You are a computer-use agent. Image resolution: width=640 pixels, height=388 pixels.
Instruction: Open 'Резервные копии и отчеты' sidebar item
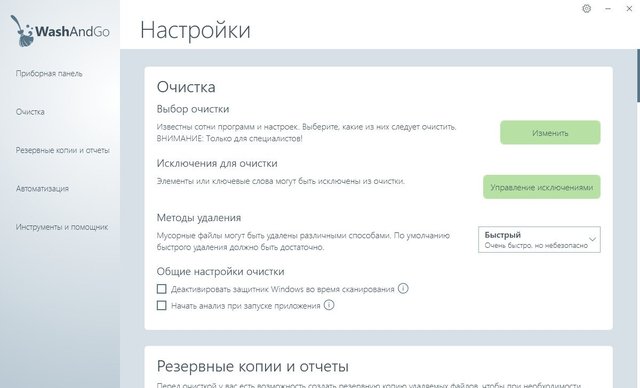tap(62, 150)
